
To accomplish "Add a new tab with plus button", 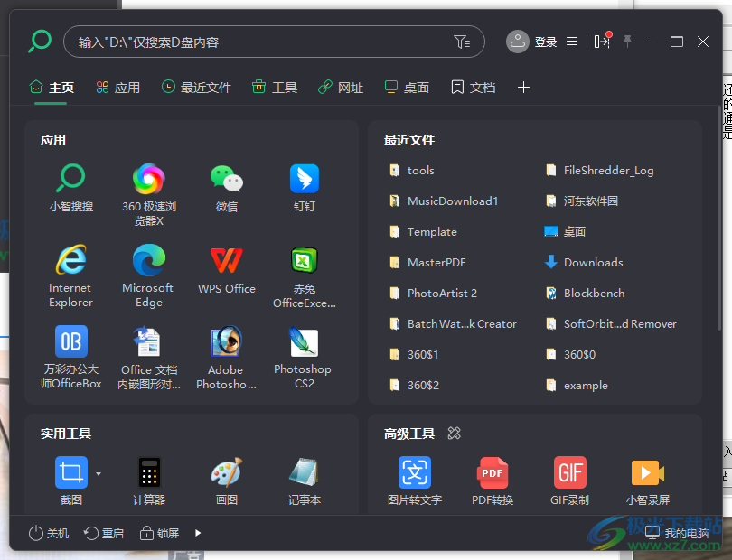I will (523, 88).
